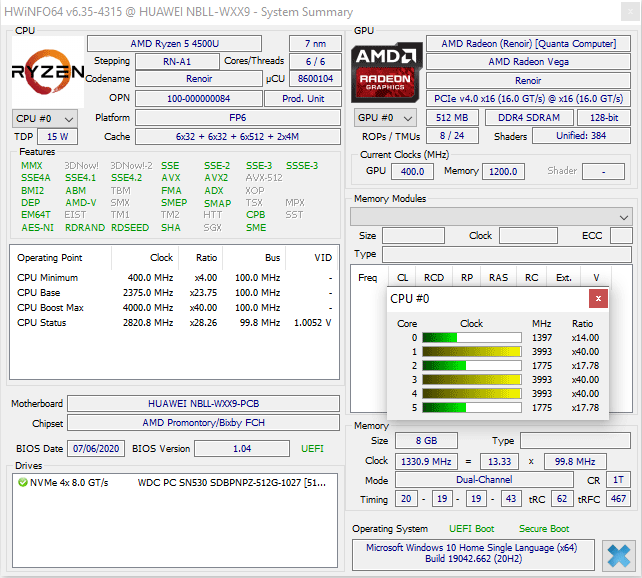The width and height of the screenshot is (642, 578).
Task: Click the 8 GB memory size value
Action: (x=426, y=441)
